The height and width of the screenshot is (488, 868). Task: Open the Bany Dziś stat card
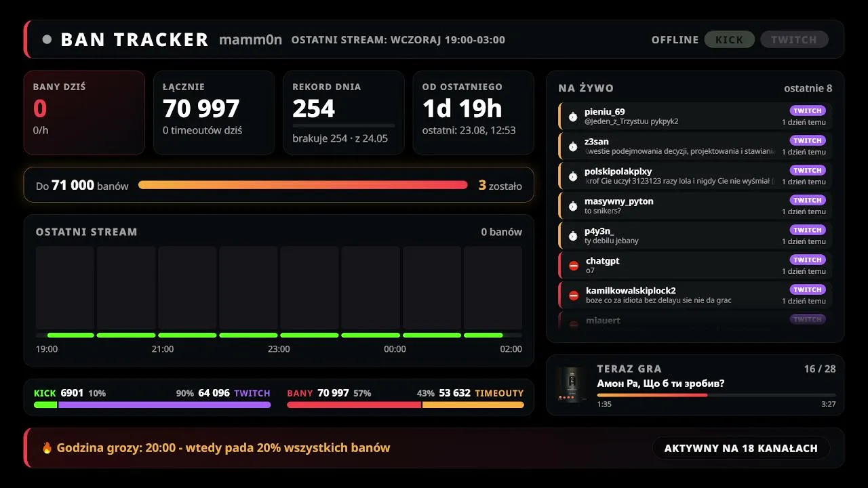coord(84,113)
